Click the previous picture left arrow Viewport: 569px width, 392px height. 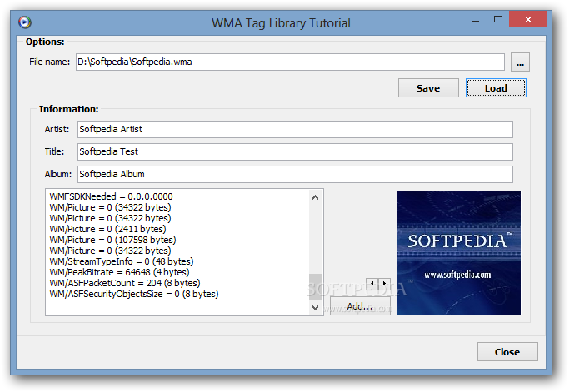pos(372,283)
